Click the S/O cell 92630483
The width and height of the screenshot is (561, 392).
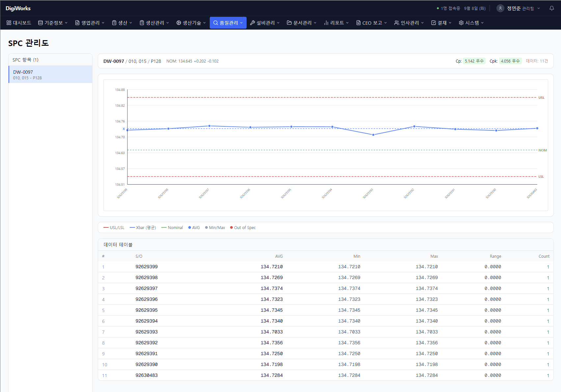coord(147,375)
